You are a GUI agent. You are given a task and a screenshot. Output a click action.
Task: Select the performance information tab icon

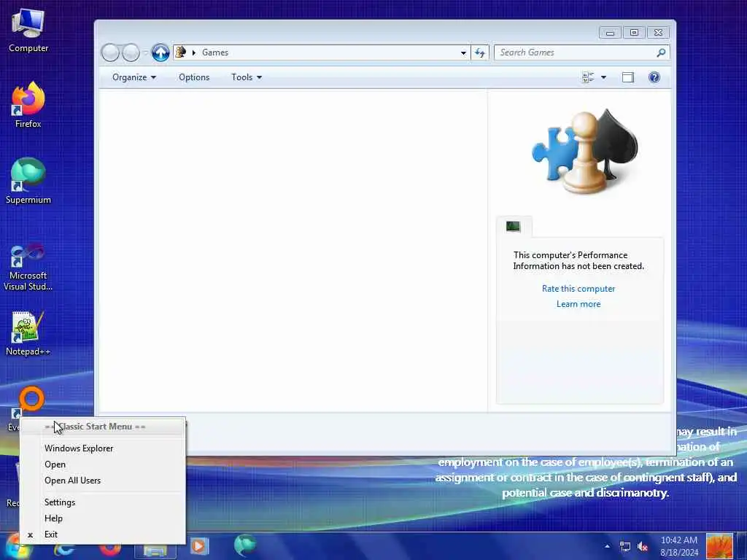click(513, 227)
